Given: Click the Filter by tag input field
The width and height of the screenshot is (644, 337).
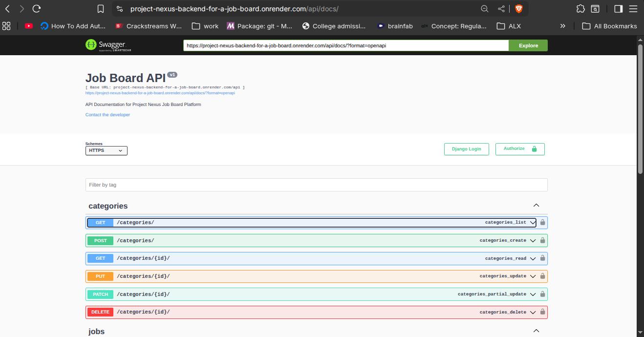Looking at the screenshot, I should click(x=316, y=185).
